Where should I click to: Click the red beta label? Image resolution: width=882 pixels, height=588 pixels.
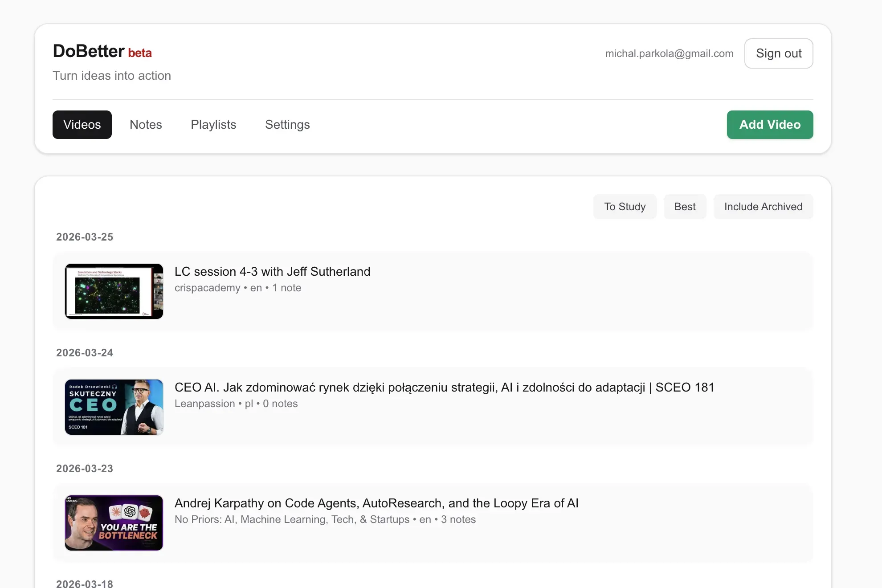[140, 53]
